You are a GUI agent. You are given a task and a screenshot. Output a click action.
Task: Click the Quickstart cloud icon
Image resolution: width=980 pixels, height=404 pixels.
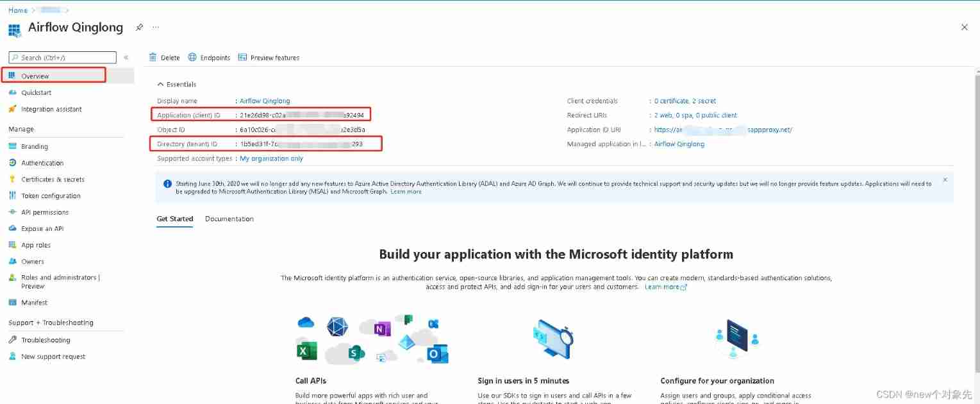[12, 92]
